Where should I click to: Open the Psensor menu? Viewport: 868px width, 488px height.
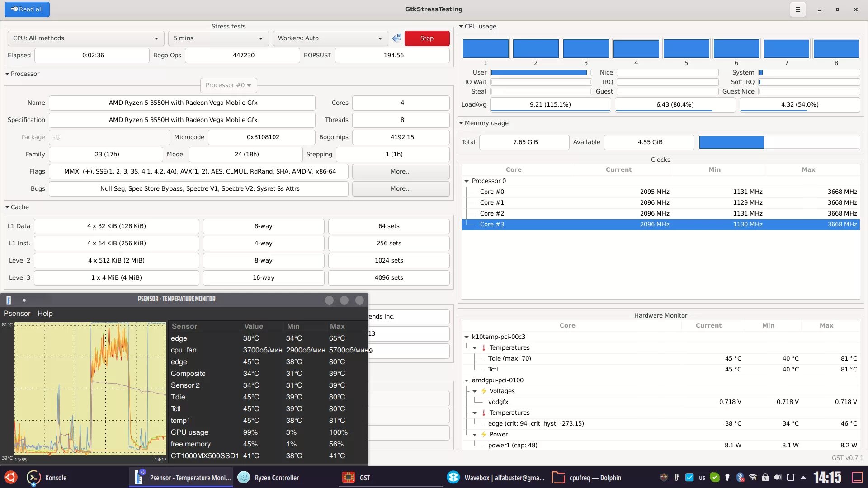pyautogui.click(x=17, y=314)
